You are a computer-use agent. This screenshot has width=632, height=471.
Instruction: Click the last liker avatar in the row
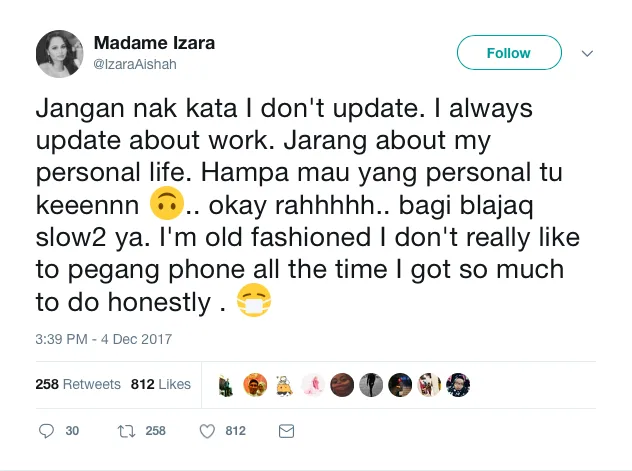[x=459, y=384]
